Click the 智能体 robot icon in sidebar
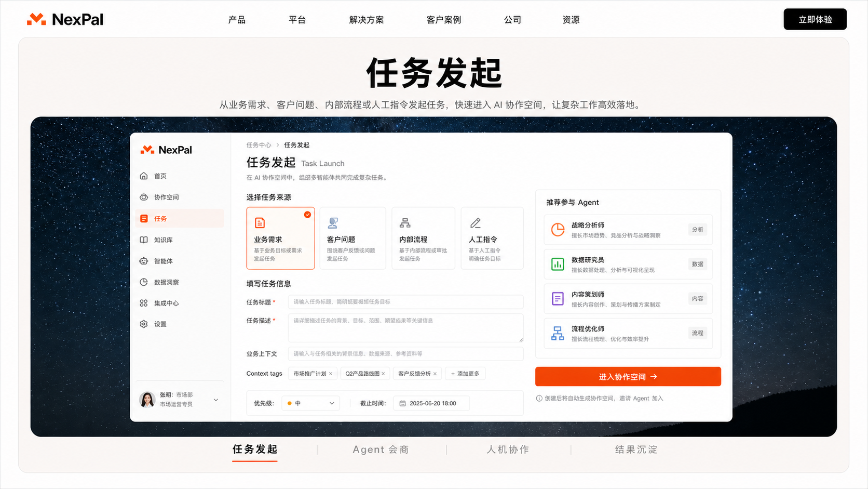The height and width of the screenshot is (489, 868). click(x=144, y=261)
